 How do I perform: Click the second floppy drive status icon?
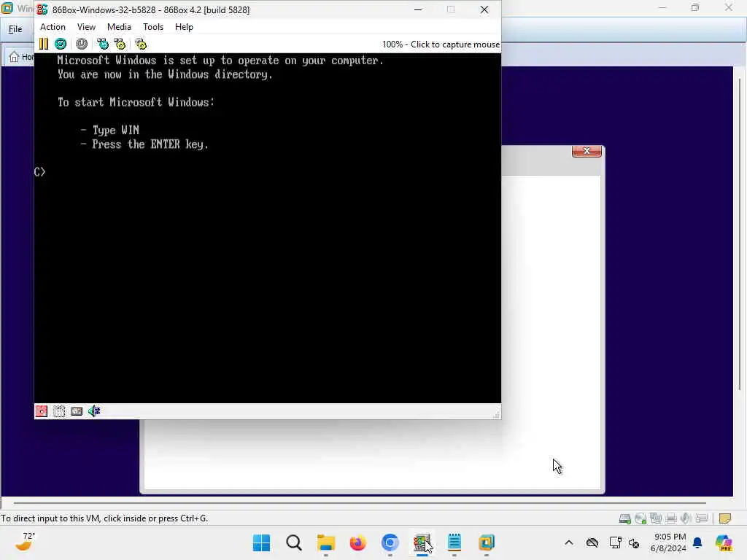59,411
